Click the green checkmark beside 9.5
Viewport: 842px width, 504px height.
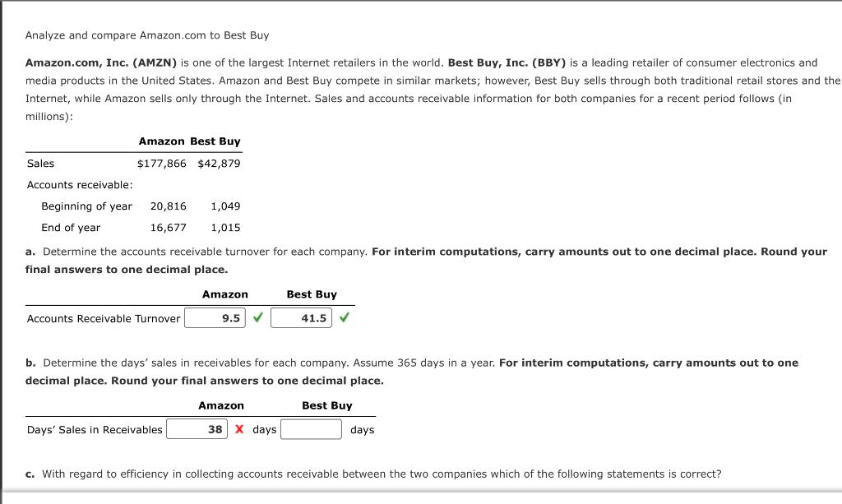click(x=257, y=317)
